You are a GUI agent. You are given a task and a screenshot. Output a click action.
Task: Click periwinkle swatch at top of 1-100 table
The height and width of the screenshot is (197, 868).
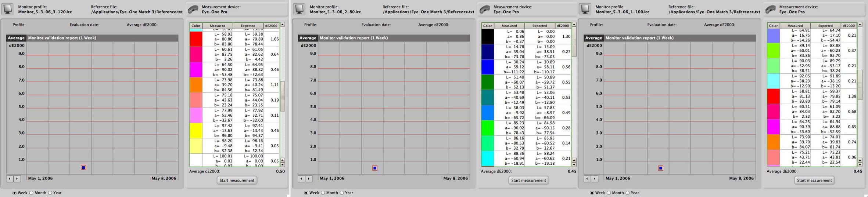[774, 36]
